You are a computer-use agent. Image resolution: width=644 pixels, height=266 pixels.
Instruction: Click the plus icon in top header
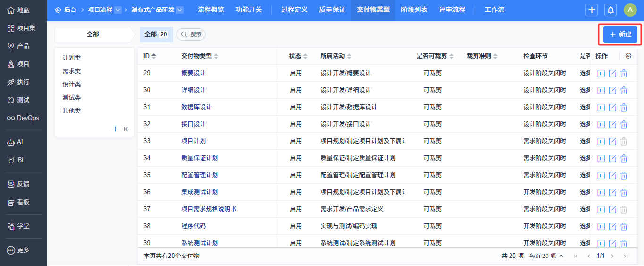click(592, 10)
